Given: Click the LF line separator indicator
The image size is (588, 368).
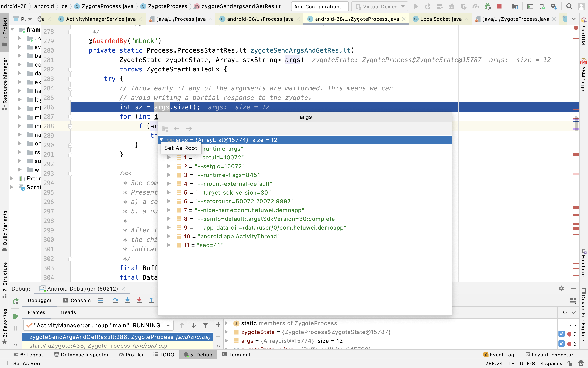Looking at the screenshot, I should [511, 363].
